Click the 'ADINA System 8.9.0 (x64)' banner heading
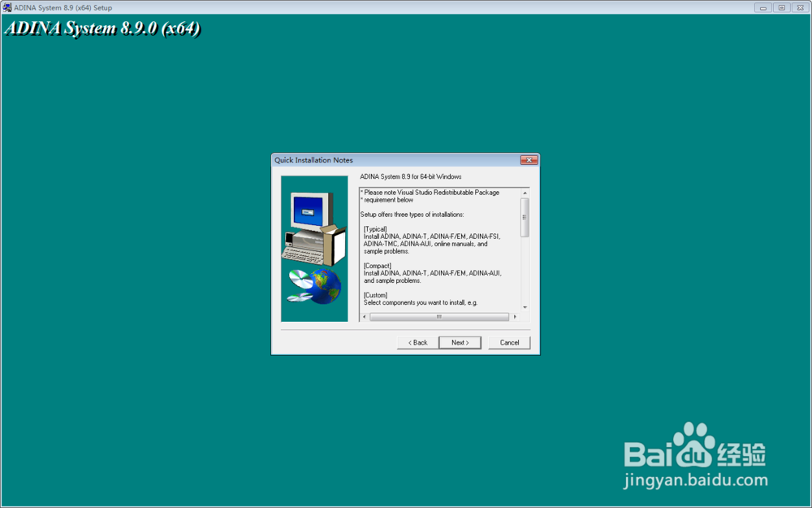 coord(102,28)
